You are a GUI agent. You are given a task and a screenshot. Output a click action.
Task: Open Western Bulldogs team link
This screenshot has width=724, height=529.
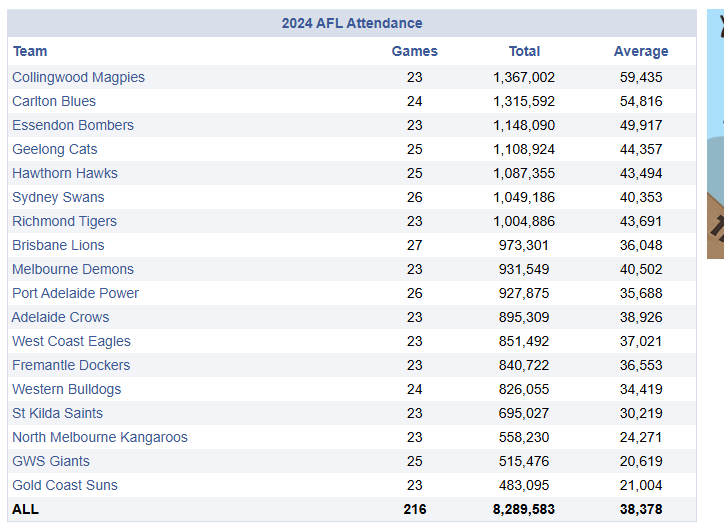[x=67, y=389]
